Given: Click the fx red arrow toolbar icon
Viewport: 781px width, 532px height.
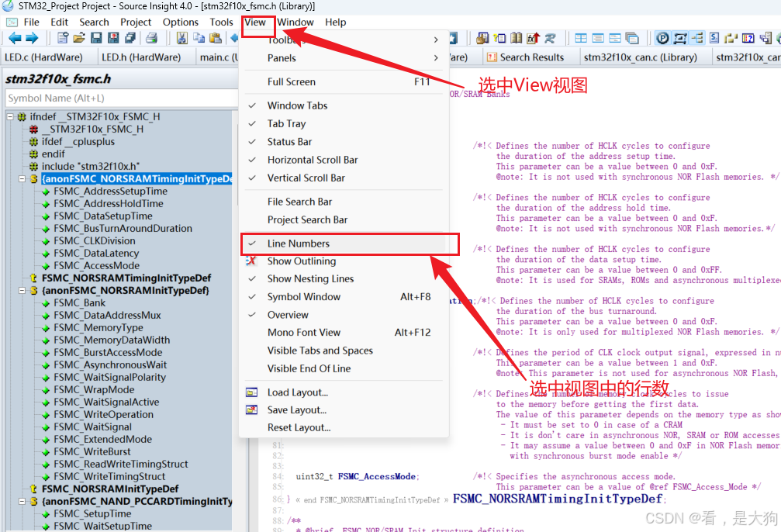Looking at the screenshot, I should [534, 38].
